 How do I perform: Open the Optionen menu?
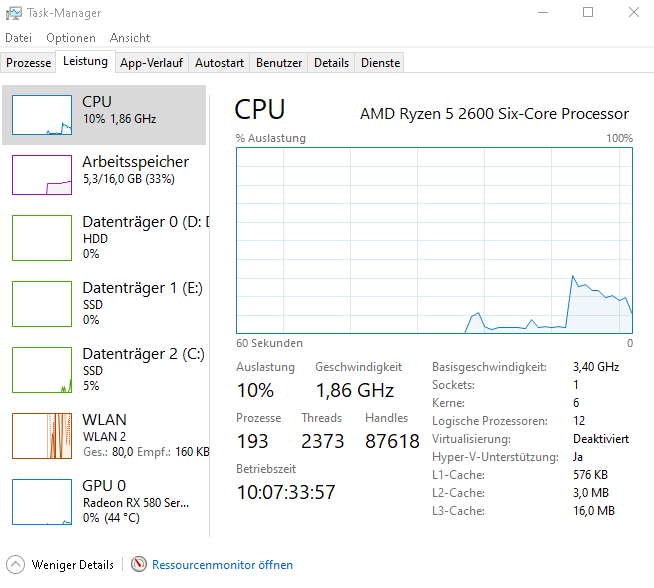pyautogui.click(x=71, y=38)
